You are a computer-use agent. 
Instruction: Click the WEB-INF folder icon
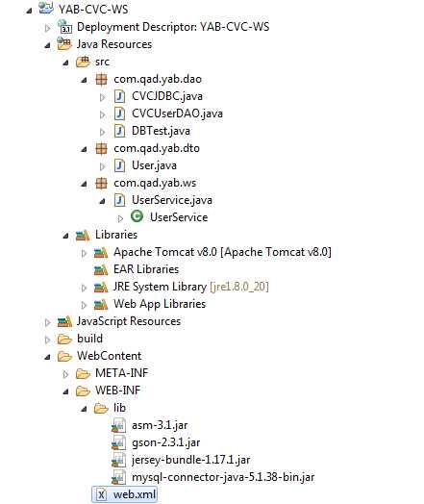(83, 391)
